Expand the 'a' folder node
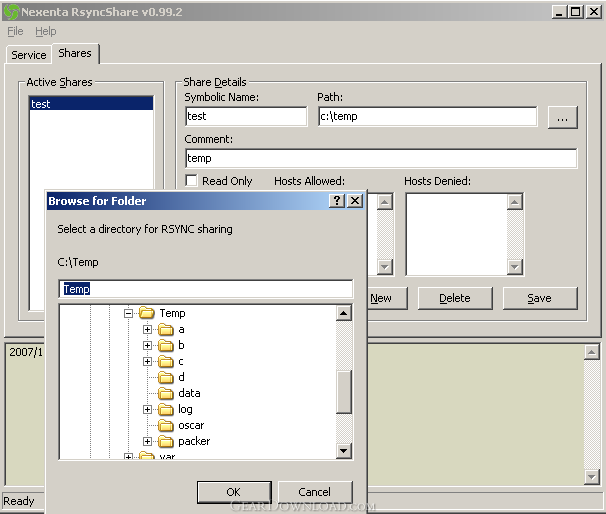This screenshot has width=606, height=514. pos(147,330)
